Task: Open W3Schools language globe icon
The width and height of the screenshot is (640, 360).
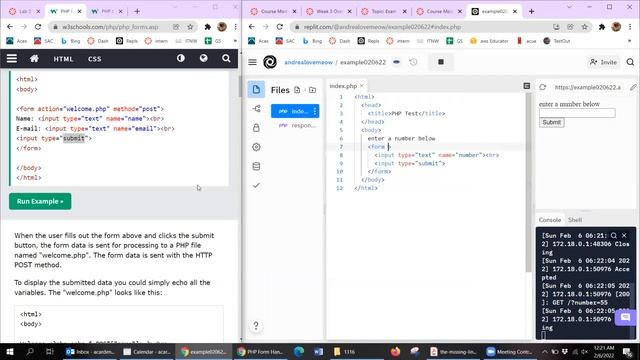Action: (x=203, y=58)
